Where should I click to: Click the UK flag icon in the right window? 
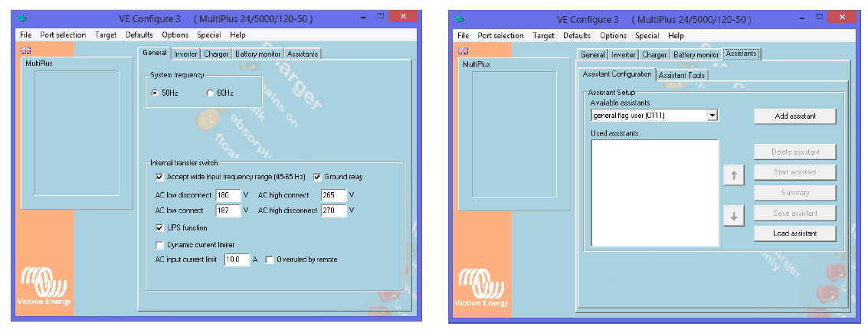[x=463, y=51]
